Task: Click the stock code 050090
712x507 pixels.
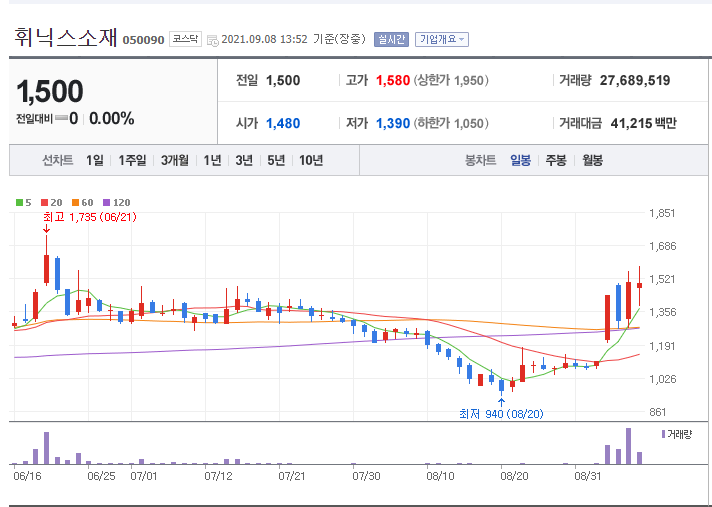Action: point(143,40)
